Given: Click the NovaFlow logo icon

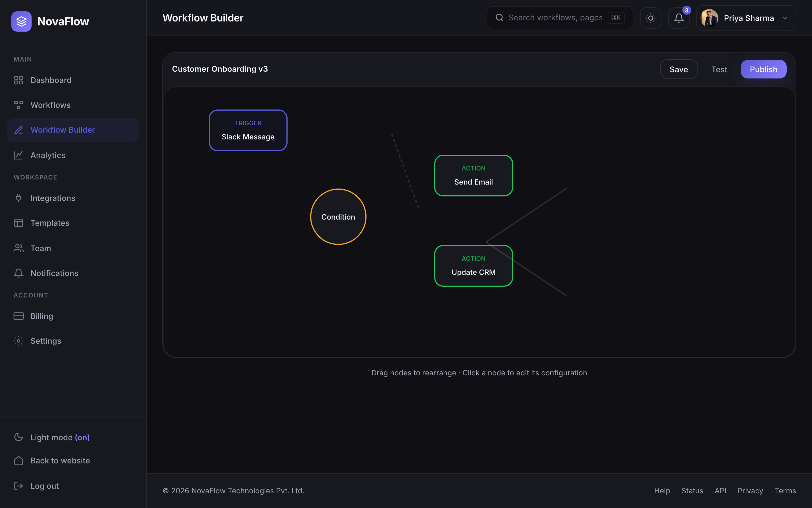Looking at the screenshot, I should 21,21.
